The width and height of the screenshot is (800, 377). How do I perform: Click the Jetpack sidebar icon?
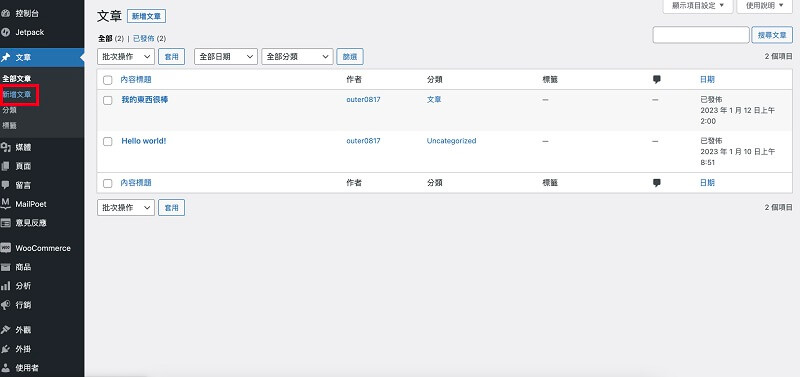[x=6, y=32]
